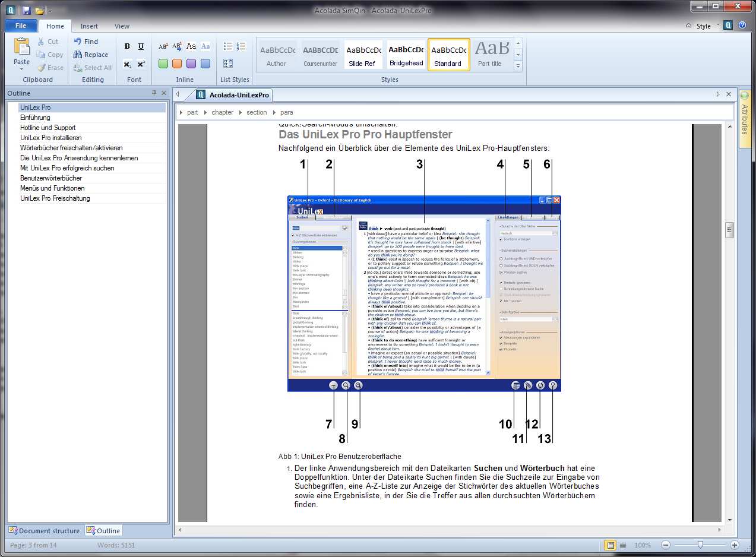Apply the Bridgehead style
Viewport: 756px width, 557px height.
click(406, 55)
